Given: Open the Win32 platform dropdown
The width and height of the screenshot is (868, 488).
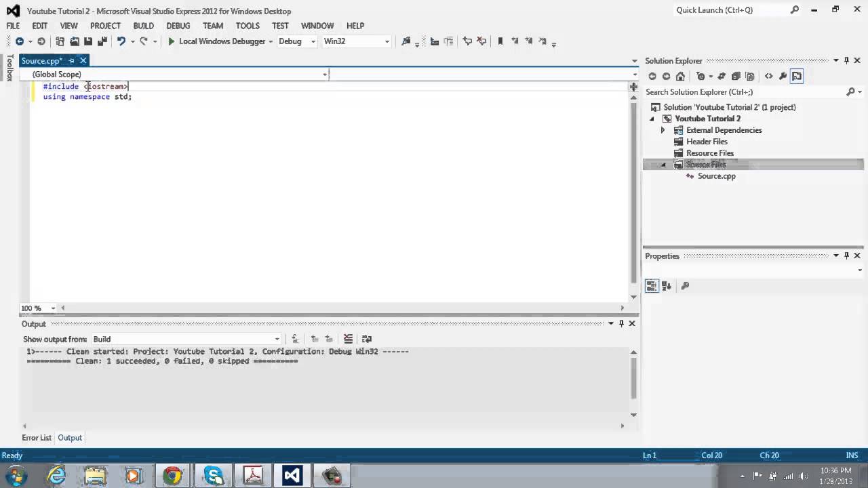Looking at the screenshot, I should [356, 41].
